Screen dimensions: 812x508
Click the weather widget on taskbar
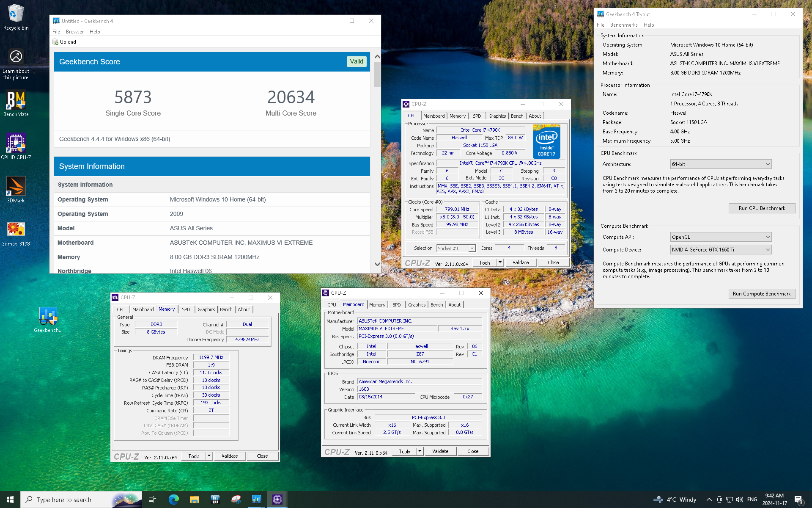tap(675, 500)
